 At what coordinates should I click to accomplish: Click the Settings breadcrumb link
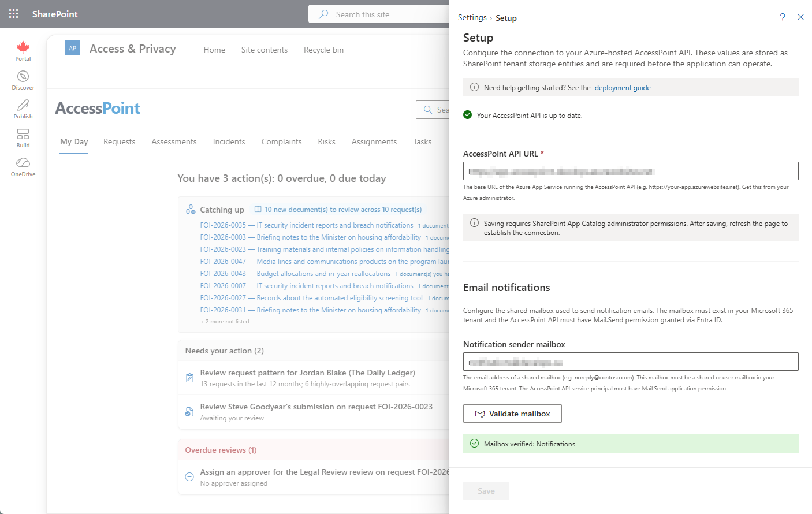[x=472, y=18]
